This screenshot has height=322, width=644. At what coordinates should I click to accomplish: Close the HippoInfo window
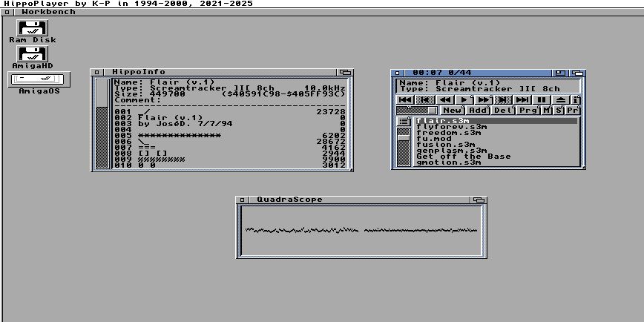[x=97, y=72]
